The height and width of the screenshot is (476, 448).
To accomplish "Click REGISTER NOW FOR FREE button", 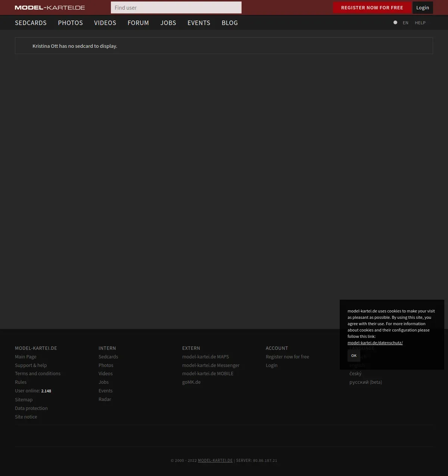I will pos(372,7).
